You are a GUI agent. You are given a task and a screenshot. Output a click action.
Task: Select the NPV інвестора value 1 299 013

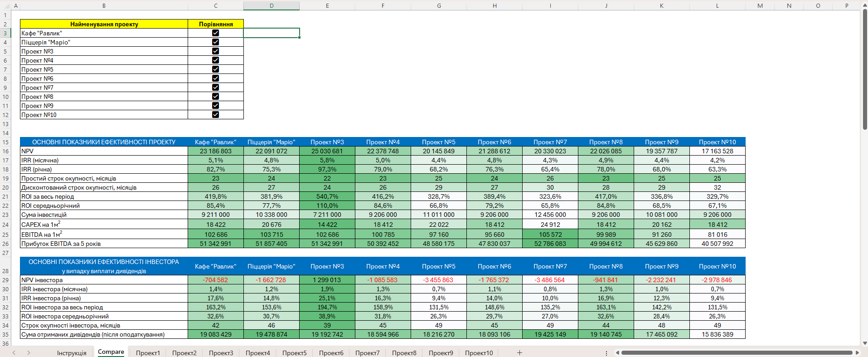pos(327,280)
